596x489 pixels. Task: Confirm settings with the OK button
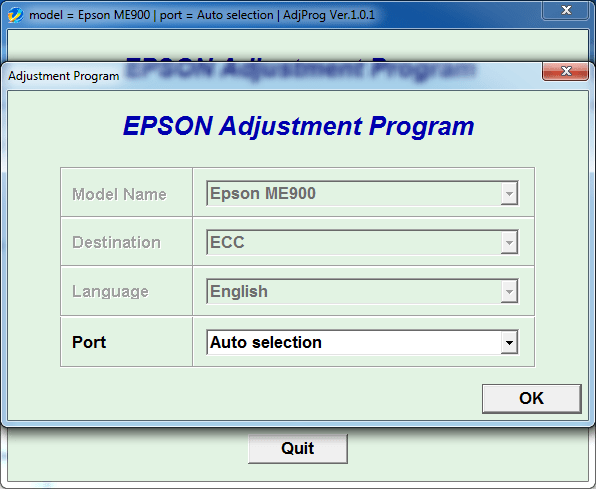(x=531, y=399)
